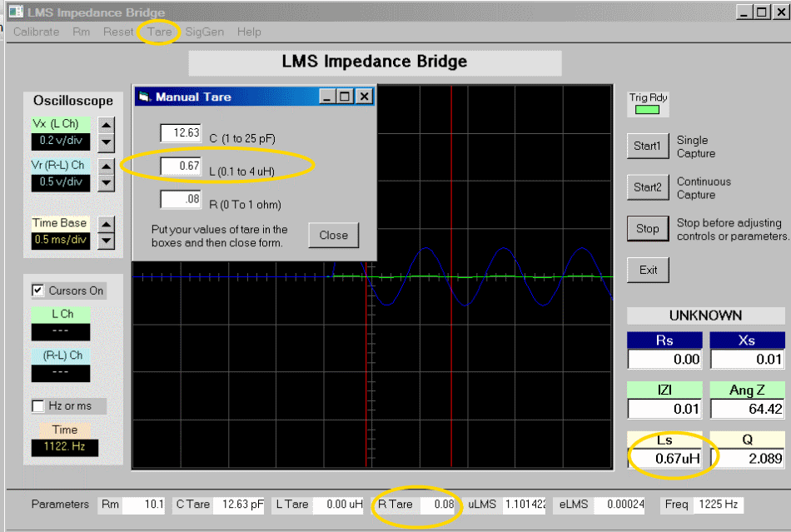Click the uLMS parameter value
This screenshot has height=532, width=791.
coord(524,505)
